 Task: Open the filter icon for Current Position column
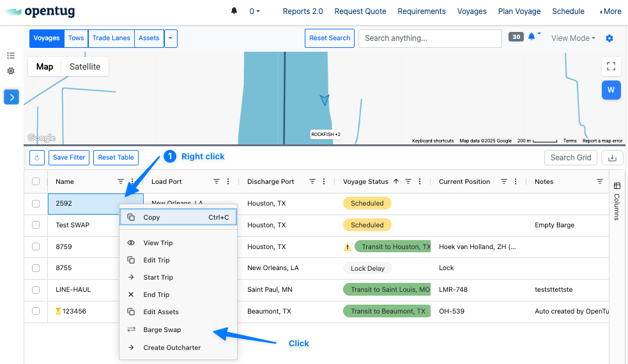(x=504, y=181)
